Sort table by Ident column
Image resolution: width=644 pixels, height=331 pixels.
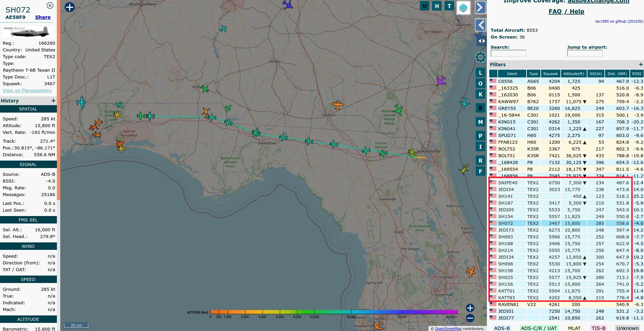[512, 74]
